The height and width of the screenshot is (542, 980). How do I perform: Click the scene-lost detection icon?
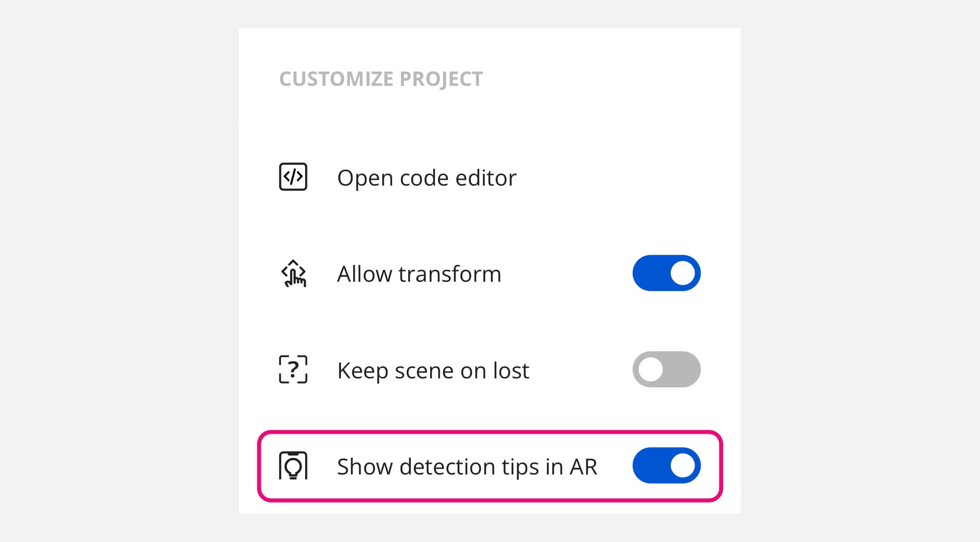point(292,369)
